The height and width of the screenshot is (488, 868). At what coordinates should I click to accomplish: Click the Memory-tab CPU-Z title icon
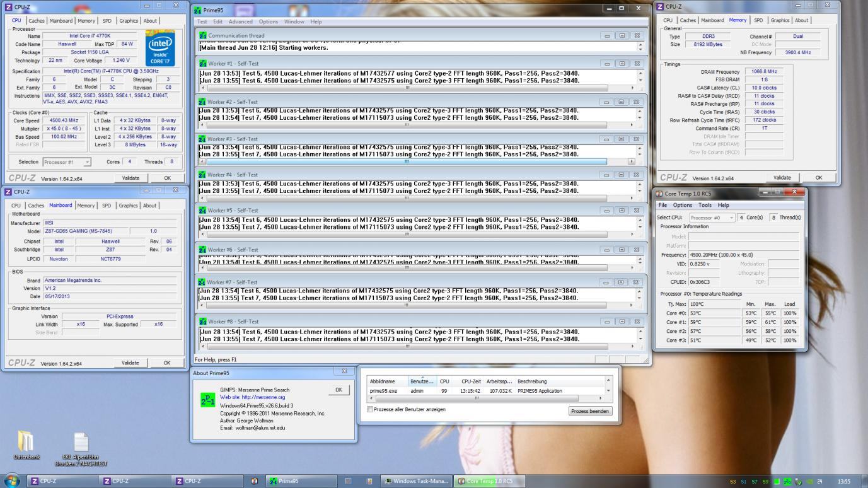(660, 7)
